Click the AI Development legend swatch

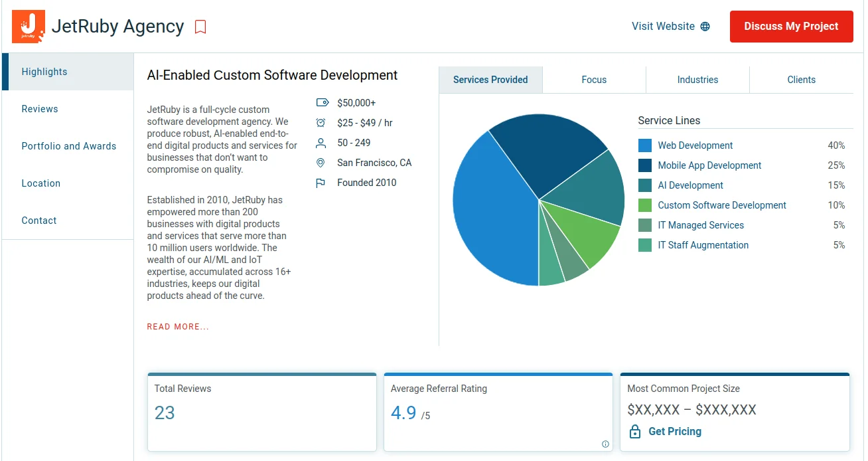645,185
